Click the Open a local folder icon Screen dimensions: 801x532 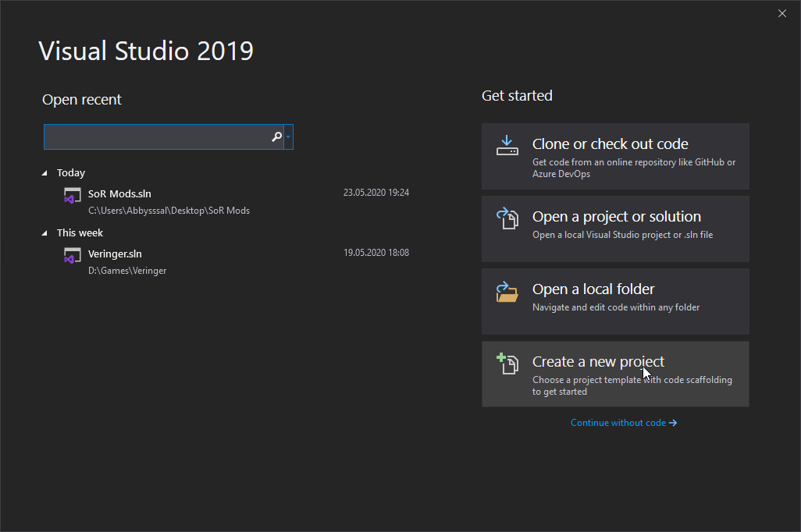click(x=507, y=292)
